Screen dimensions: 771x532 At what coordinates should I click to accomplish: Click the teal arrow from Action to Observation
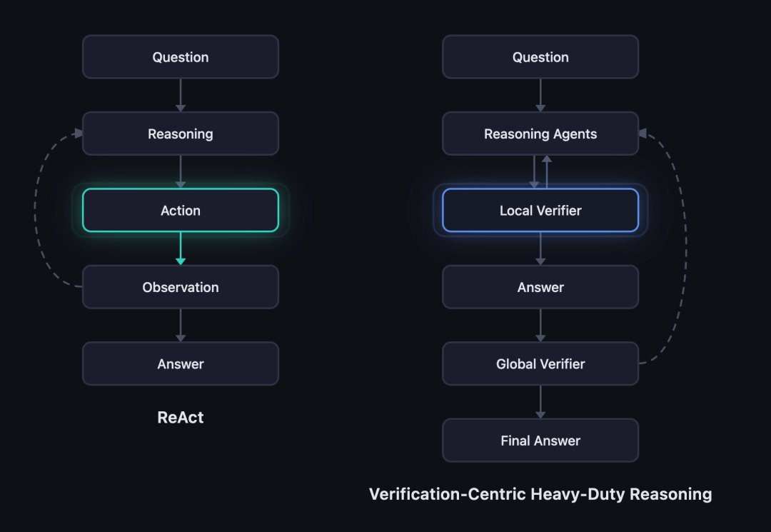point(181,249)
